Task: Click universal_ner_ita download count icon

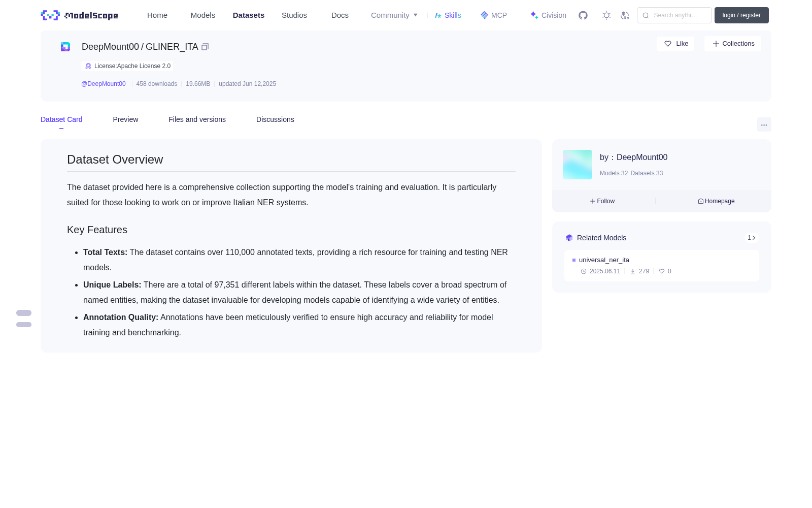Action: (x=633, y=271)
